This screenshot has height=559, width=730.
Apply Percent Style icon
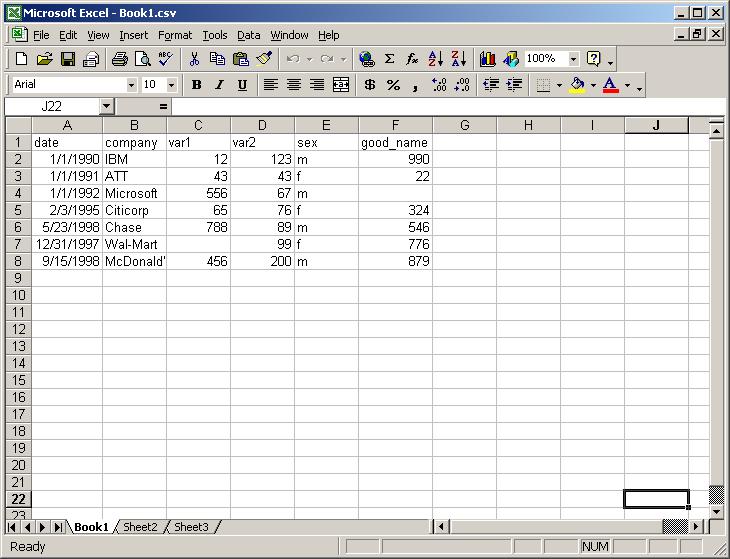point(393,85)
